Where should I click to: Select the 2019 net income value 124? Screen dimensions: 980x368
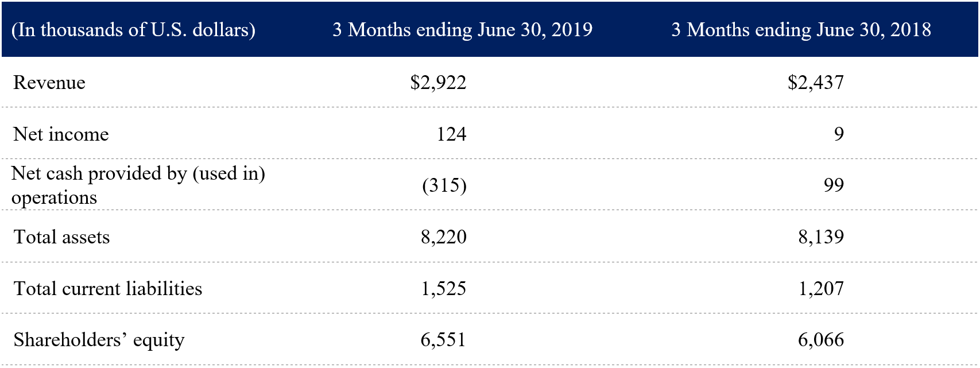pos(451,134)
